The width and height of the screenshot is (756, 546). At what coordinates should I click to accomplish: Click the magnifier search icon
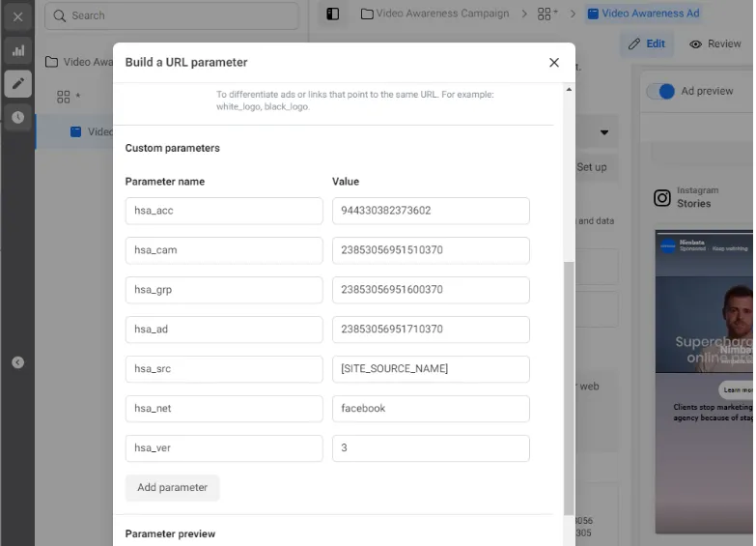60,15
